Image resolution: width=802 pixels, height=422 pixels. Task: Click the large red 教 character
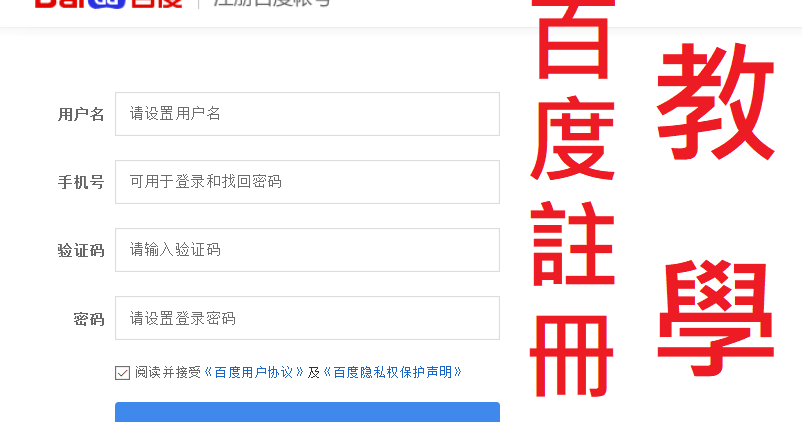[x=716, y=101]
